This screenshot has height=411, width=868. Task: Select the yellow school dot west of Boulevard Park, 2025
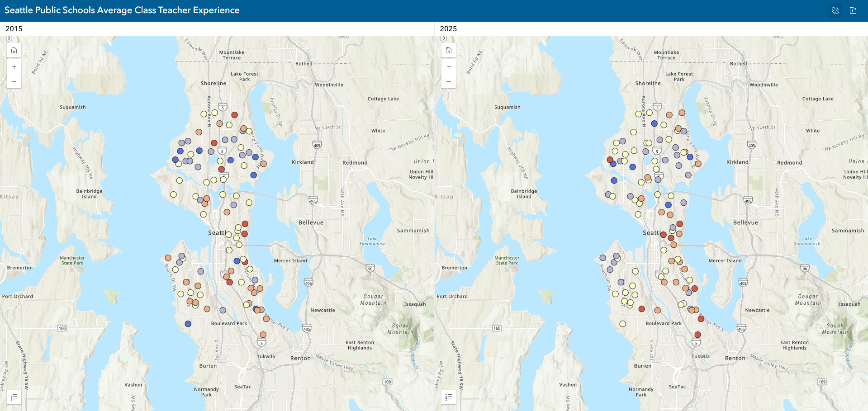pyautogui.click(x=623, y=324)
